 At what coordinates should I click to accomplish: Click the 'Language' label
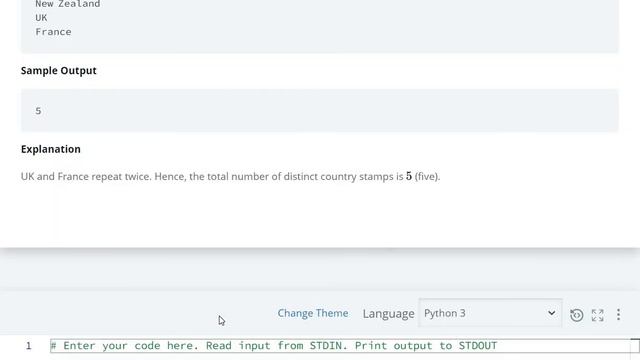tap(388, 313)
